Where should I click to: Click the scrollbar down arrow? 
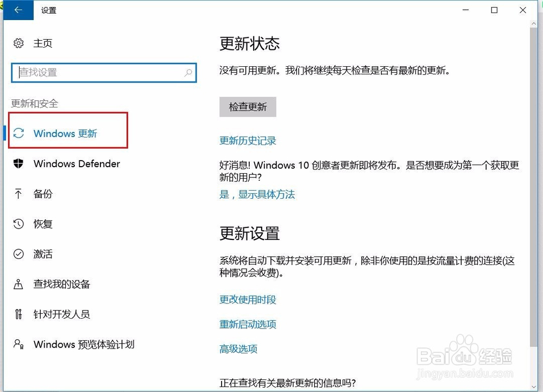(x=534, y=387)
